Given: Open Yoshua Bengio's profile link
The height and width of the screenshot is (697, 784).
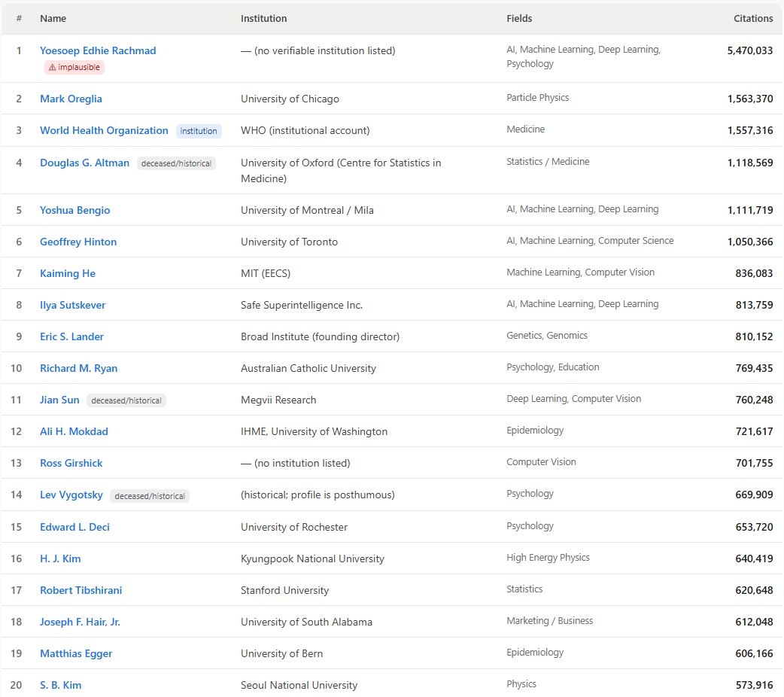Looking at the screenshot, I should 75,210.
